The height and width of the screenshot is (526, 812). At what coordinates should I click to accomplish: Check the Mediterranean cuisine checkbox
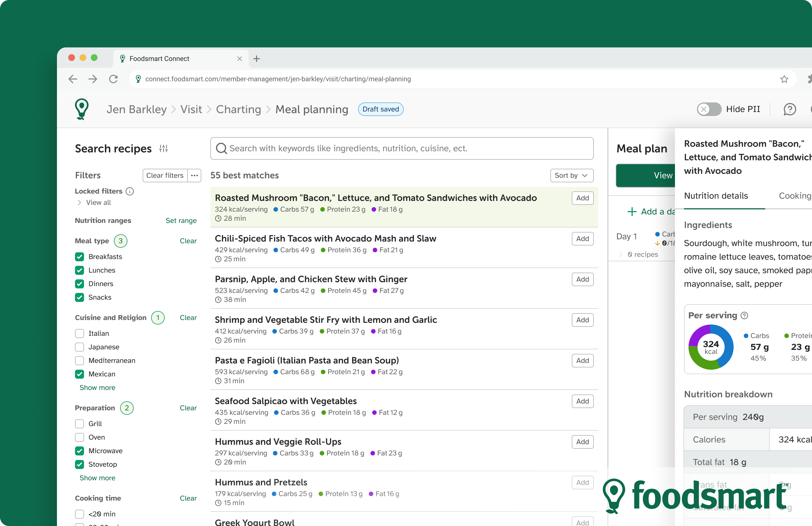[x=80, y=361]
